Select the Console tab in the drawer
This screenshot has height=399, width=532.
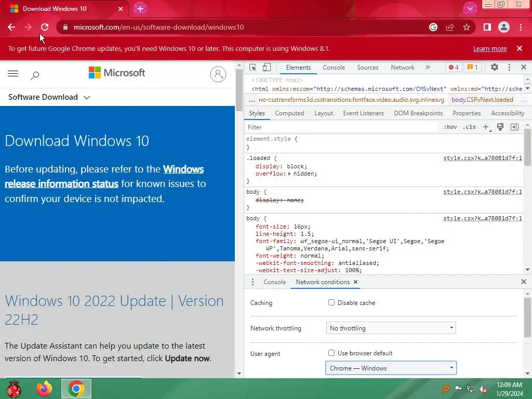click(x=274, y=282)
